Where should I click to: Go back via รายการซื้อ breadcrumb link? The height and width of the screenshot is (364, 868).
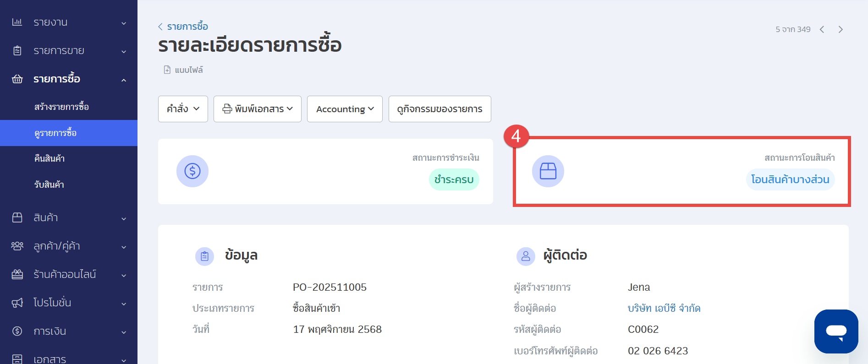[x=187, y=27]
